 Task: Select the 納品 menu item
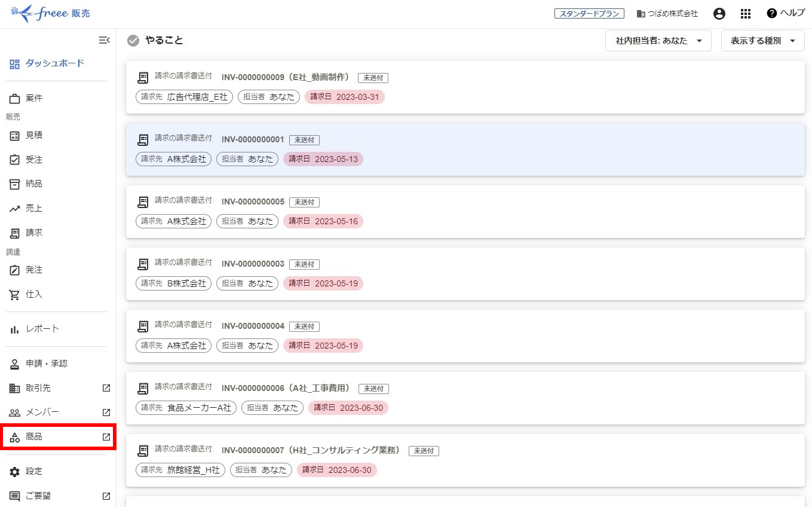tap(34, 184)
